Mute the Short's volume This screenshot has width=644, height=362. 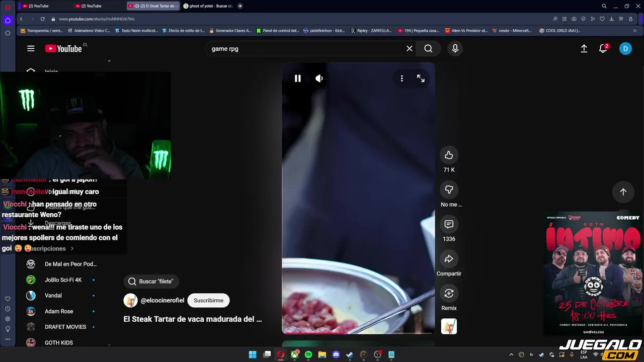[x=319, y=78]
